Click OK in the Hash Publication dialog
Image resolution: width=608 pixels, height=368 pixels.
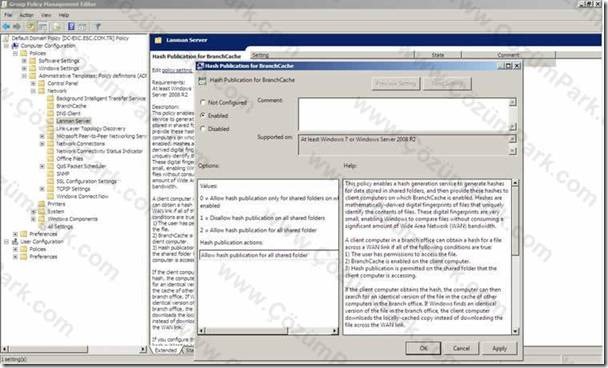[x=423, y=348]
